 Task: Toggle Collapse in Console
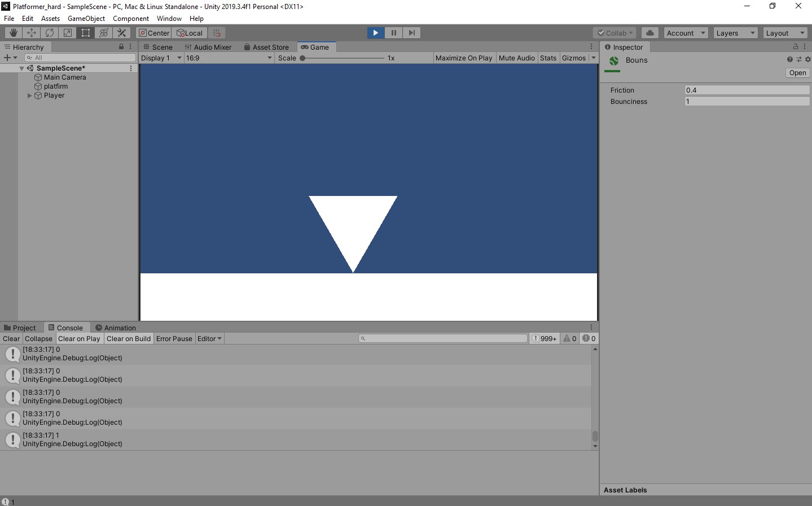point(38,338)
